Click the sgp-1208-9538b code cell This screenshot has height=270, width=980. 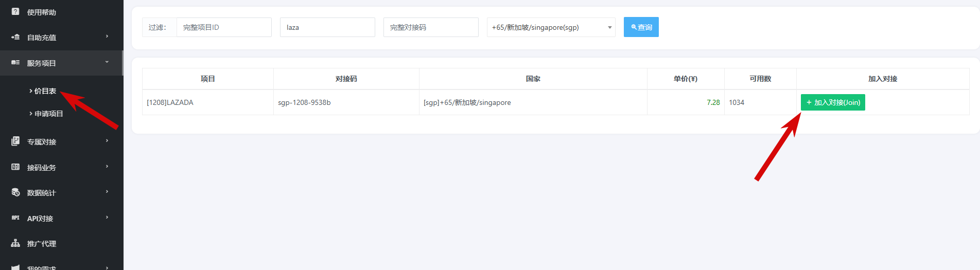(x=346, y=102)
